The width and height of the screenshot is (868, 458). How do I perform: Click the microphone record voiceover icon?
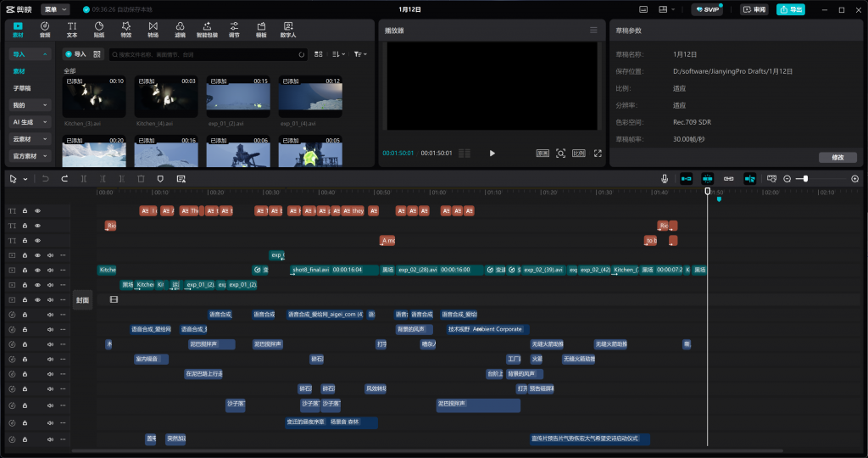[x=665, y=179]
